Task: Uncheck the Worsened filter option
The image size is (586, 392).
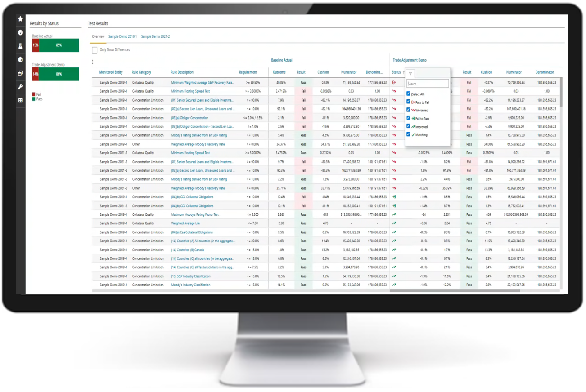Action: (x=408, y=110)
